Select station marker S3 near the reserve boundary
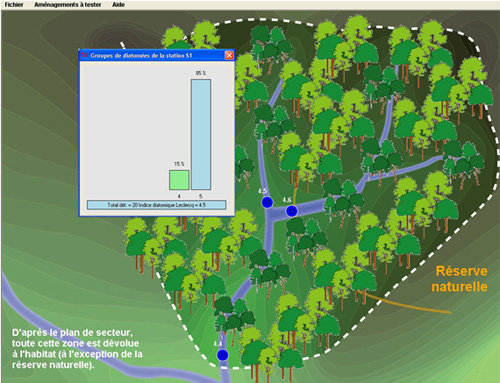Image resolution: width=500 pixels, height=383 pixels. [x=222, y=355]
